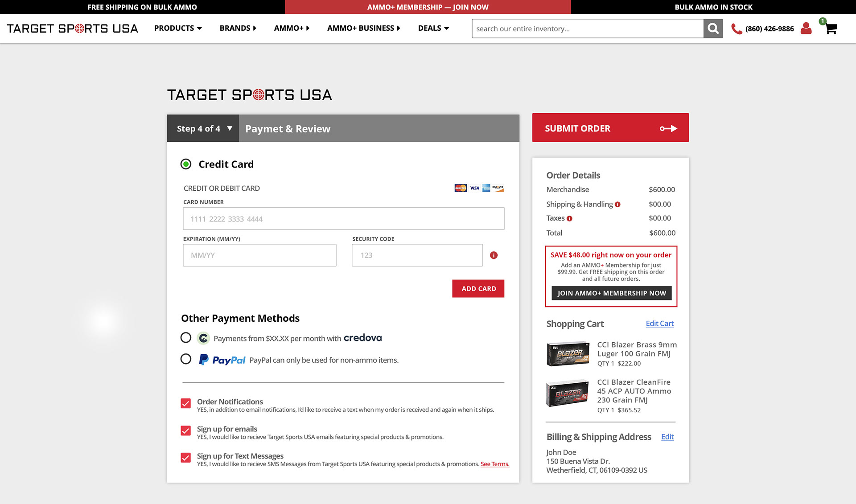856x504 pixels.
Task: Uncheck Sign up for emails checkbox
Action: 186,430
